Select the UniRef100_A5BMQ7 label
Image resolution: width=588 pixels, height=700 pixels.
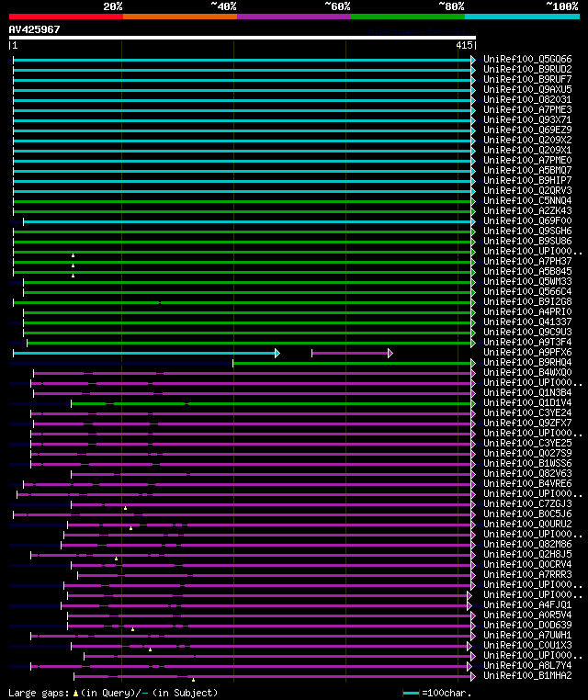pyautogui.click(x=527, y=170)
